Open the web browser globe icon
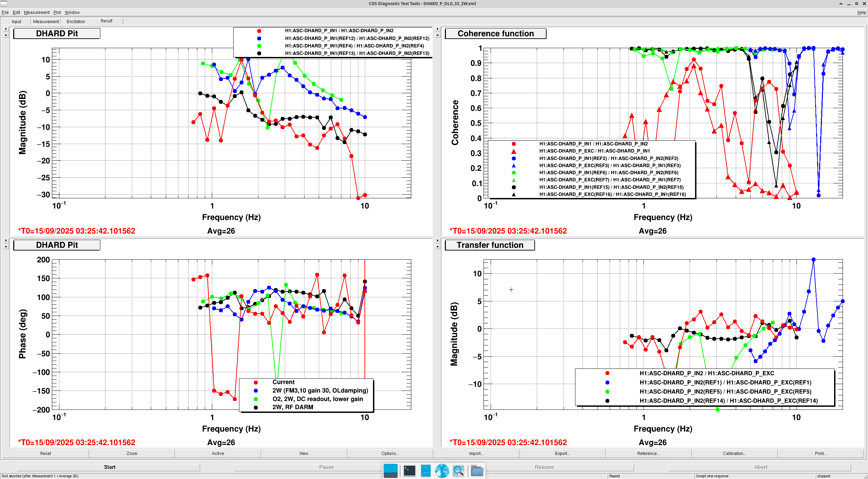 click(x=442, y=471)
